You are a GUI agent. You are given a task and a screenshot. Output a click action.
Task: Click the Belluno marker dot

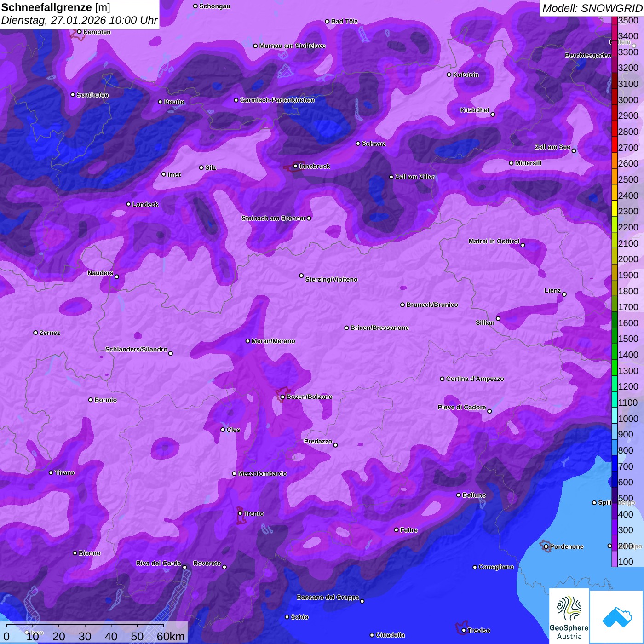pyautogui.click(x=458, y=495)
